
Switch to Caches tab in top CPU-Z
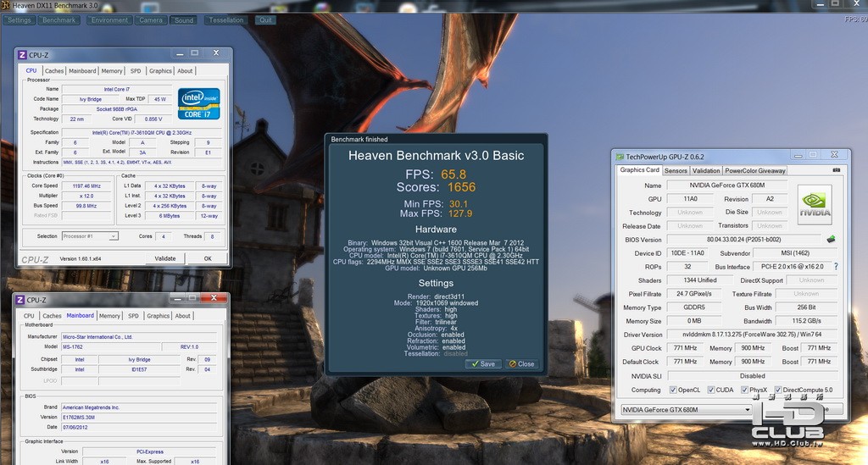[54, 71]
